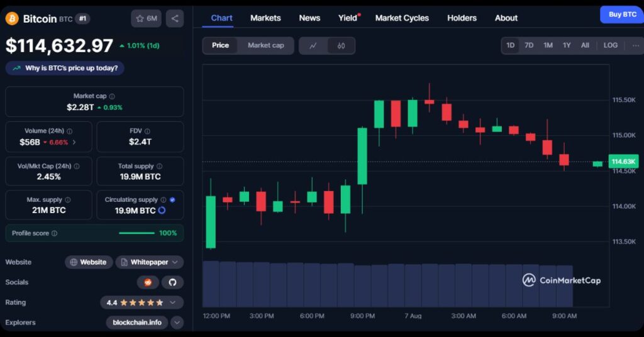Switch to line chart icon

click(313, 45)
